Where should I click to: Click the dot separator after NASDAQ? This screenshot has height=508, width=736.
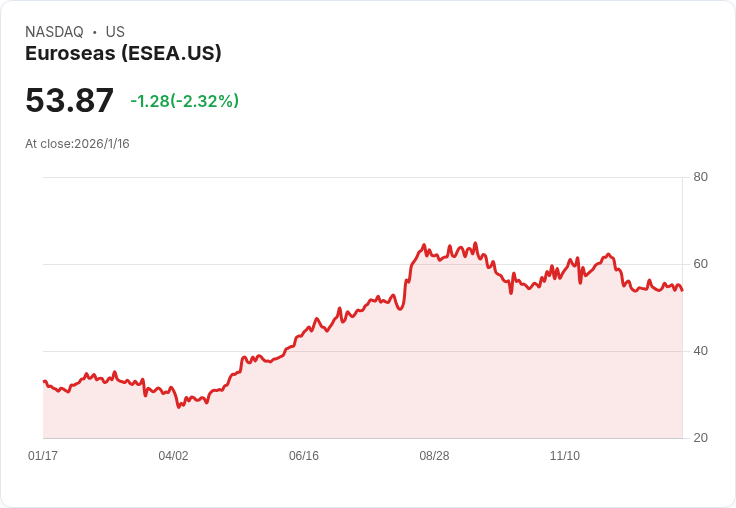(x=95, y=32)
